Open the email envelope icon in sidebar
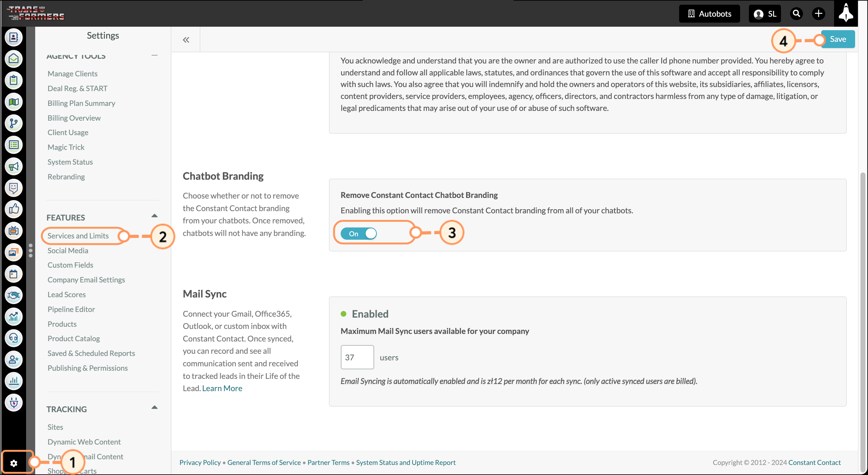This screenshot has height=475, width=868. 14,59
